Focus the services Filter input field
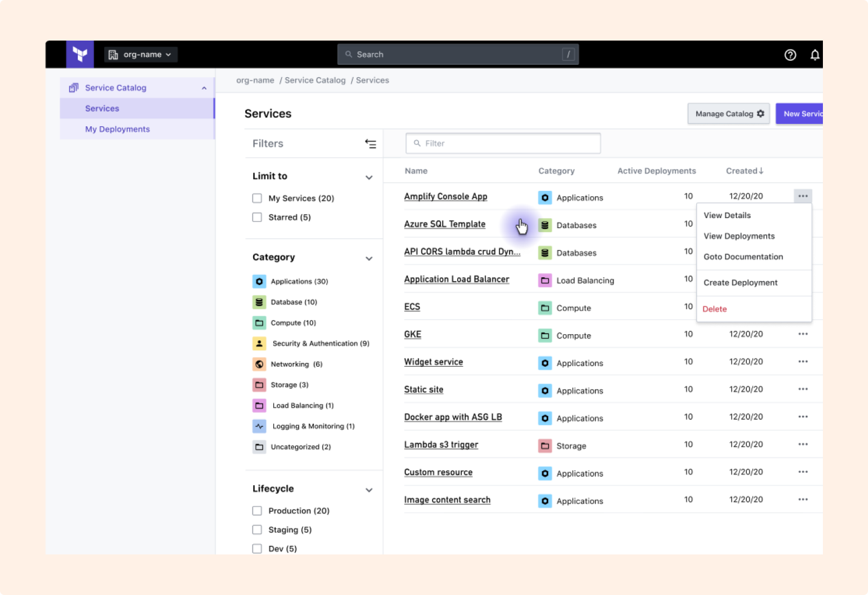 tap(503, 144)
